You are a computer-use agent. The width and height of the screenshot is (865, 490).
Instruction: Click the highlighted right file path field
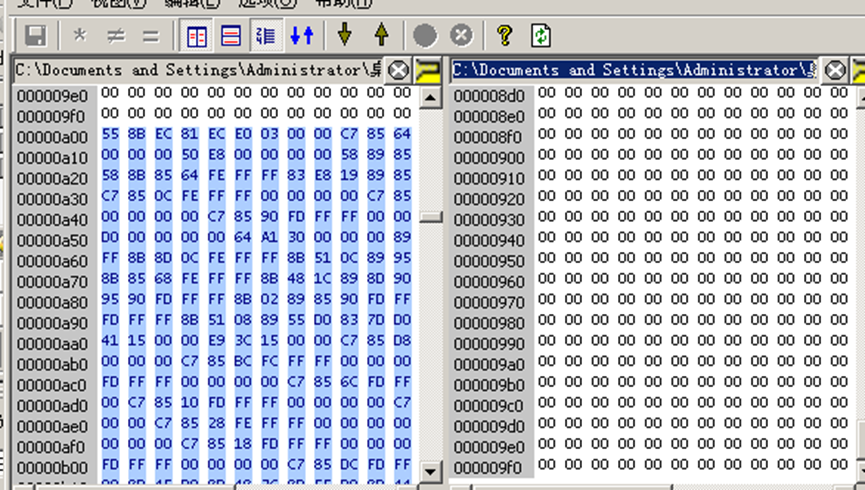tap(633, 70)
